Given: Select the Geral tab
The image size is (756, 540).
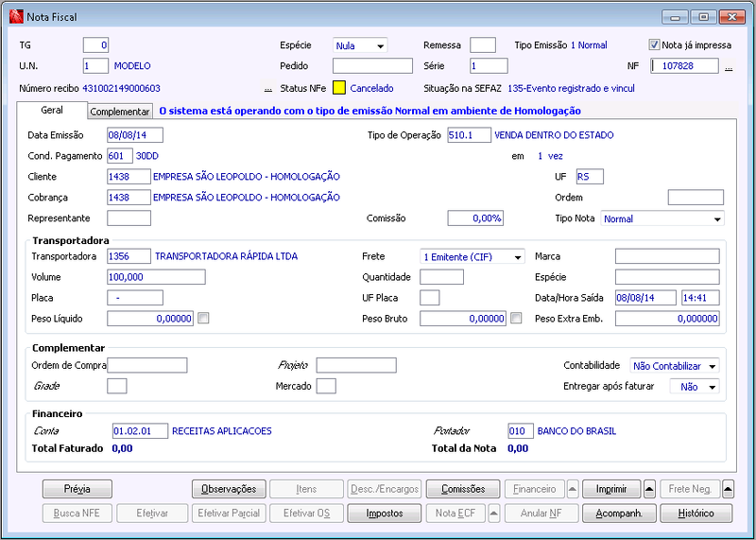Looking at the screenshot, I should (52, 110).
